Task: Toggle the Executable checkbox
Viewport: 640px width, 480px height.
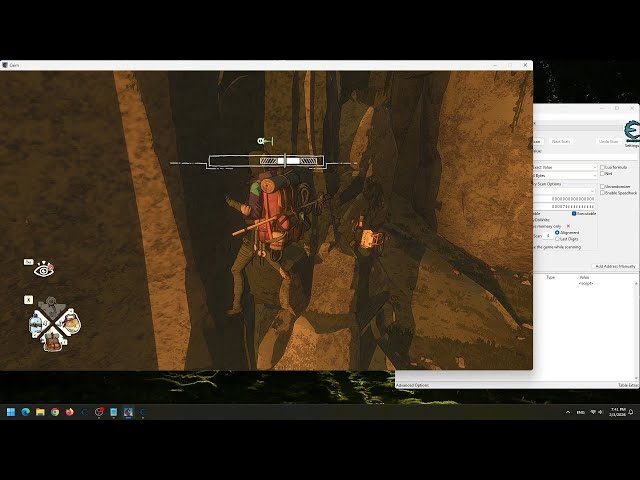Action: click(x=574, y=213)
